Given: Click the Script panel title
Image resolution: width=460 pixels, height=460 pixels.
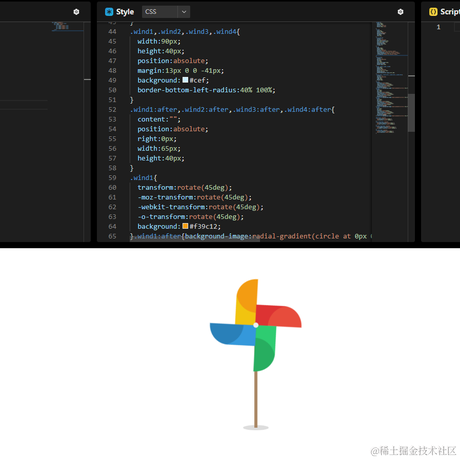Looking at the screenshot, I should [x=450, y=12].
